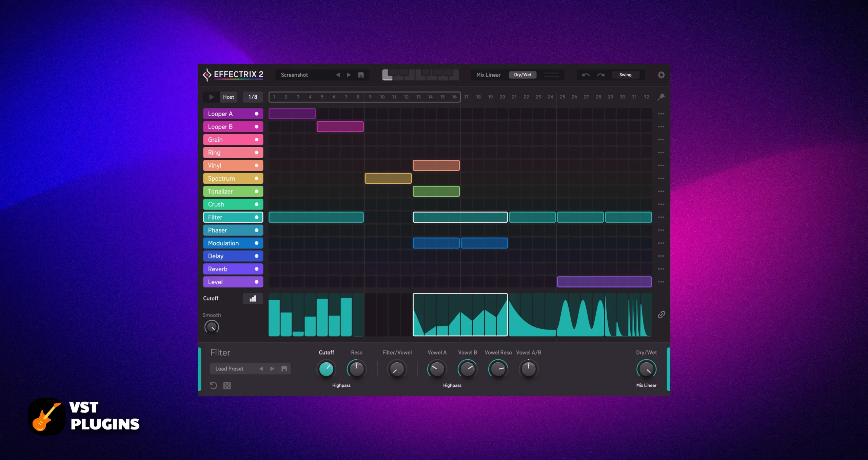Click the redo arrow icon
The image size is (868, 460).
(x=600, y=75)
